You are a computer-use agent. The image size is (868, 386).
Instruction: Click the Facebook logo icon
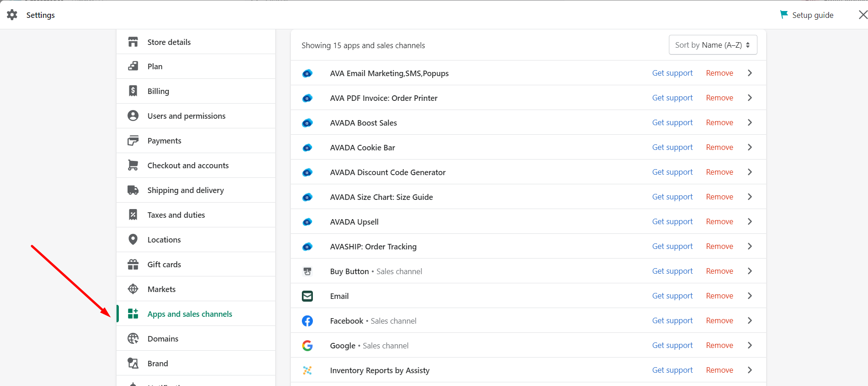(x=307, y=321)
